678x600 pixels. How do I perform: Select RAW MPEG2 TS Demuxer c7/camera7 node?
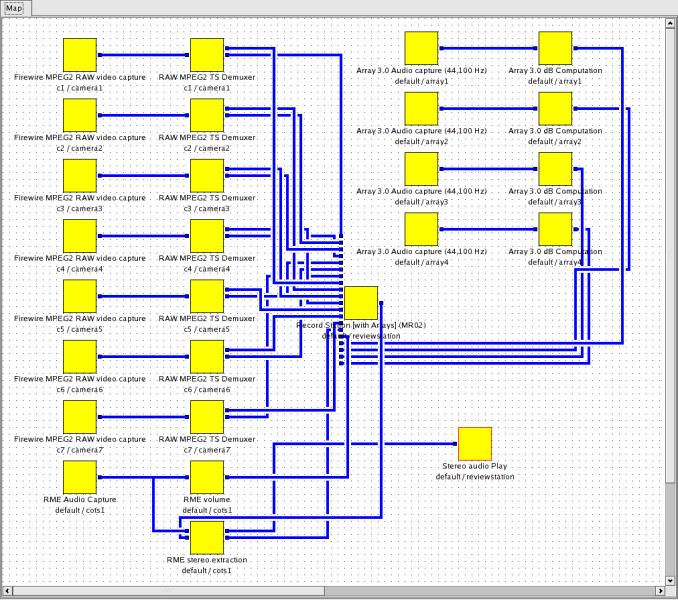pos(207,417)
